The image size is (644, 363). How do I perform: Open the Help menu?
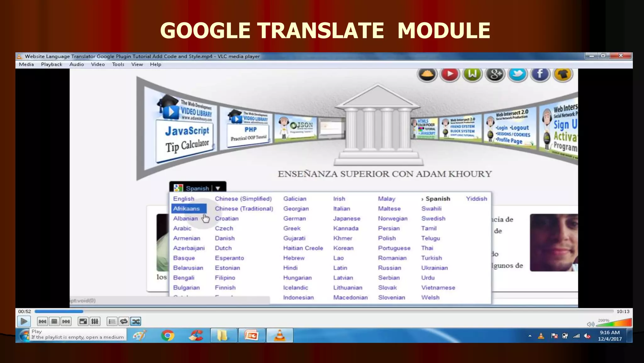click(155, 64)
